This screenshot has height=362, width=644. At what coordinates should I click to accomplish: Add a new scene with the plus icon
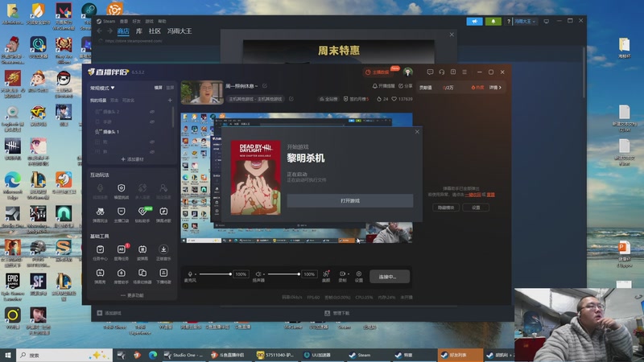[170, 100]
